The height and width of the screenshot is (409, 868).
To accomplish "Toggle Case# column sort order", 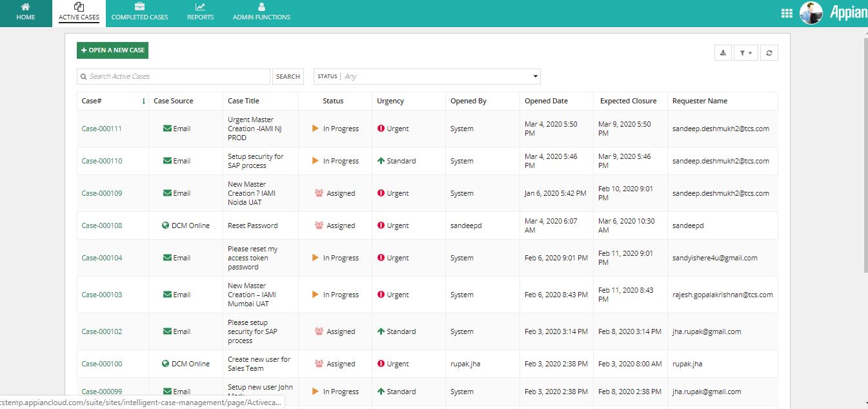I will click(x=143, y=101).
